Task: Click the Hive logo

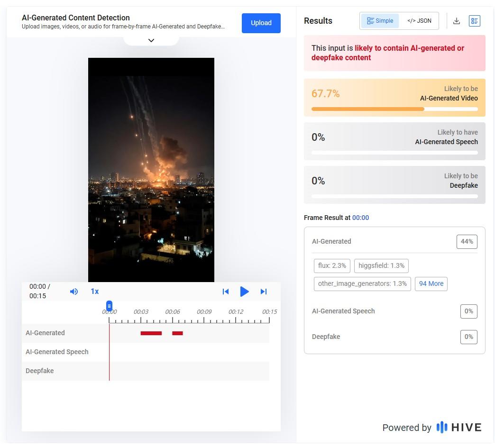Action: click(x=458, y=427)
